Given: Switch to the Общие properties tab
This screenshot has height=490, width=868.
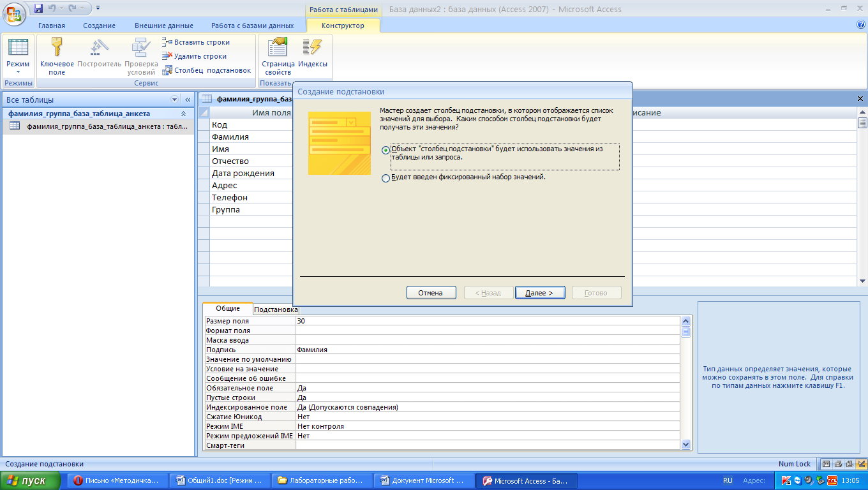Looking at the screenshot, I should click(228, 309).
